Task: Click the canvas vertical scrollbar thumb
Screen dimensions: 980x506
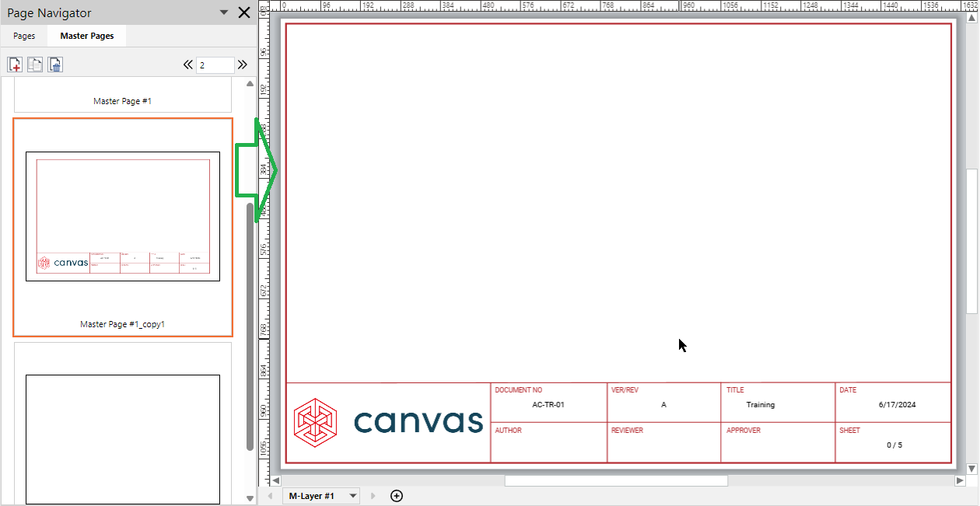Action: click(971, 241)
